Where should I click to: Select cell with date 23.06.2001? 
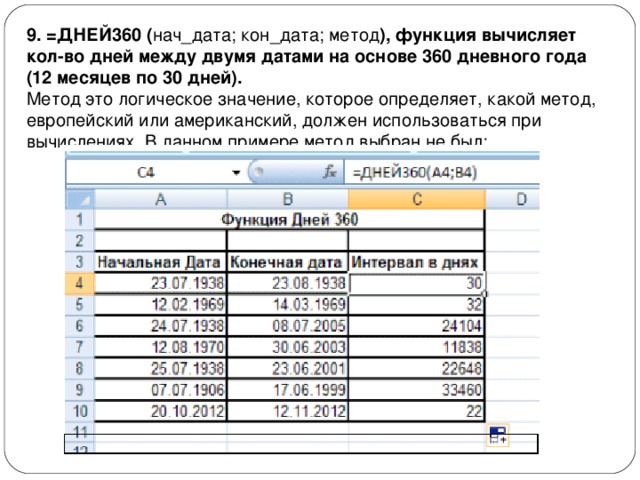pyautogui.click(x=288, y=368)
